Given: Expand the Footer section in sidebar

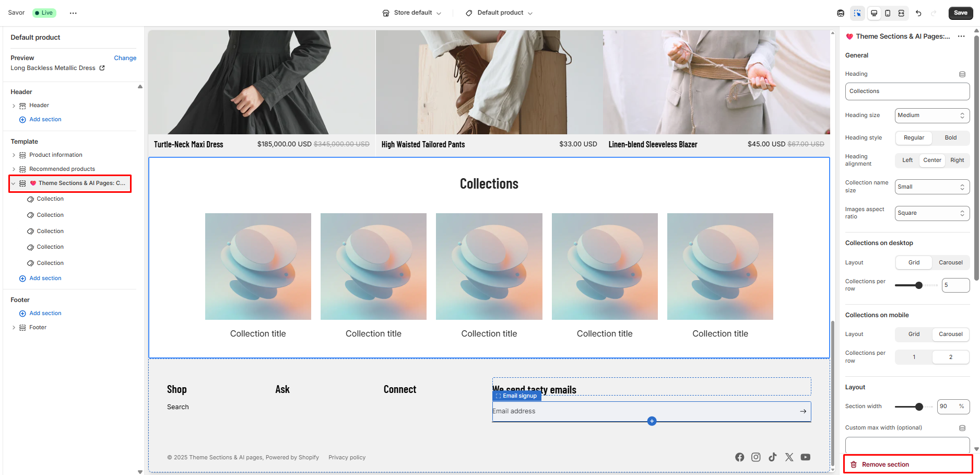Looking at the screenshot, I should [x=14, y=328].
